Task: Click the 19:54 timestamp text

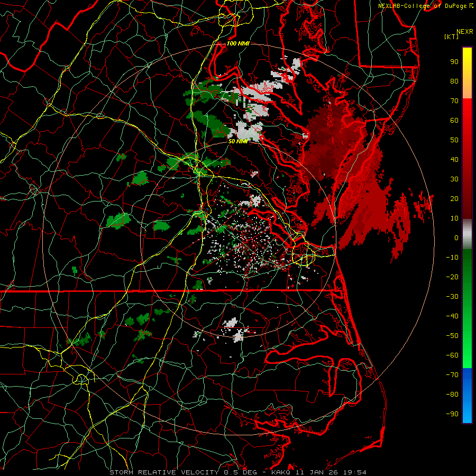Action: pos(355,472)
